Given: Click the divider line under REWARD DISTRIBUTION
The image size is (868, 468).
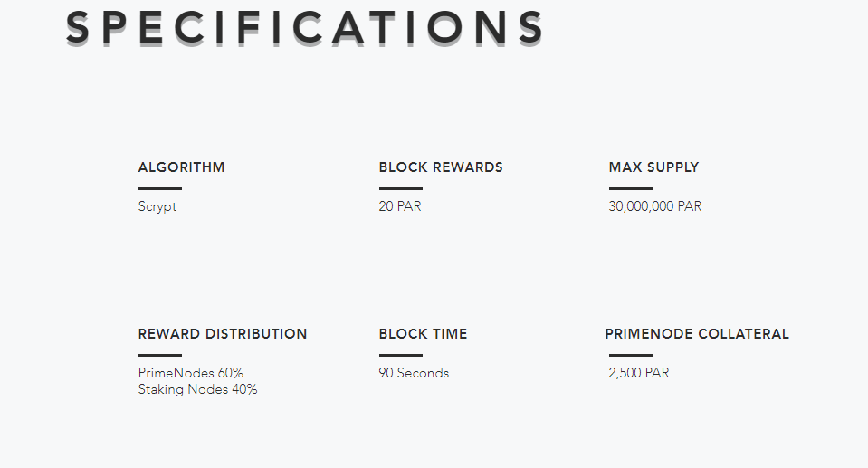Looking at the screenshot, I should click(160, 355).
